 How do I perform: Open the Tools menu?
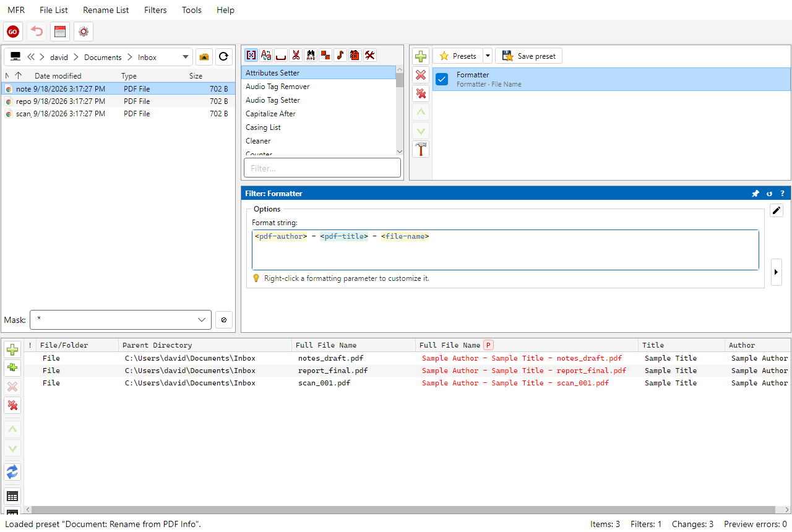pos(192,10)
